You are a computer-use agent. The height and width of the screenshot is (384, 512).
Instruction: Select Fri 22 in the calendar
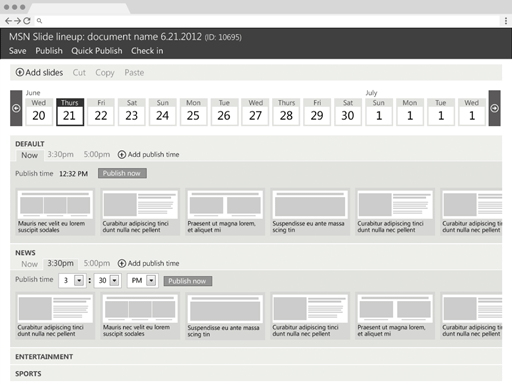click(101, 112)
